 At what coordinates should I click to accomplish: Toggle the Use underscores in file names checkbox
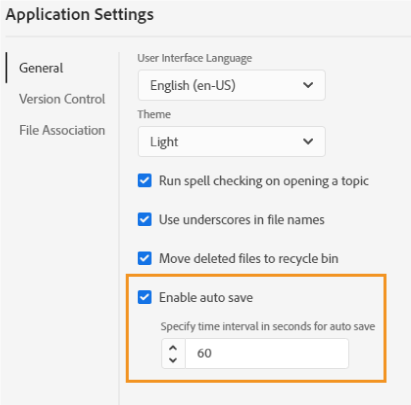[x=145, y=220]
